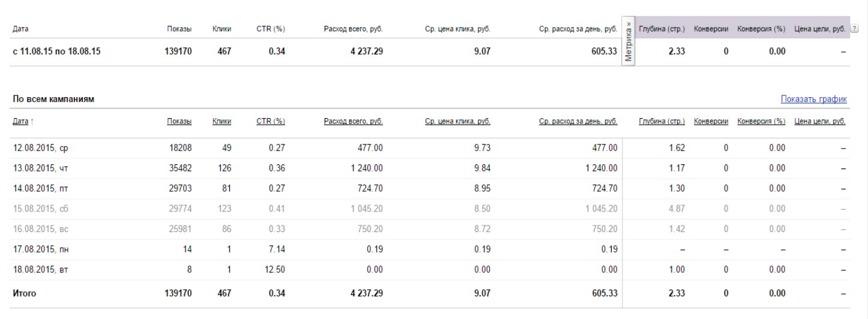Open the Показать график link
The height and width of the screenshot is (319, 868).
[813, 99]
